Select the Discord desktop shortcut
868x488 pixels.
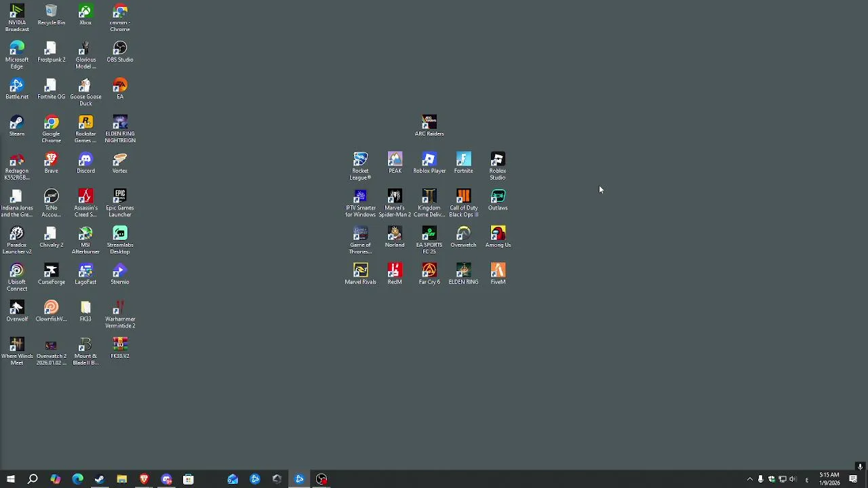[x=85, y=163]
